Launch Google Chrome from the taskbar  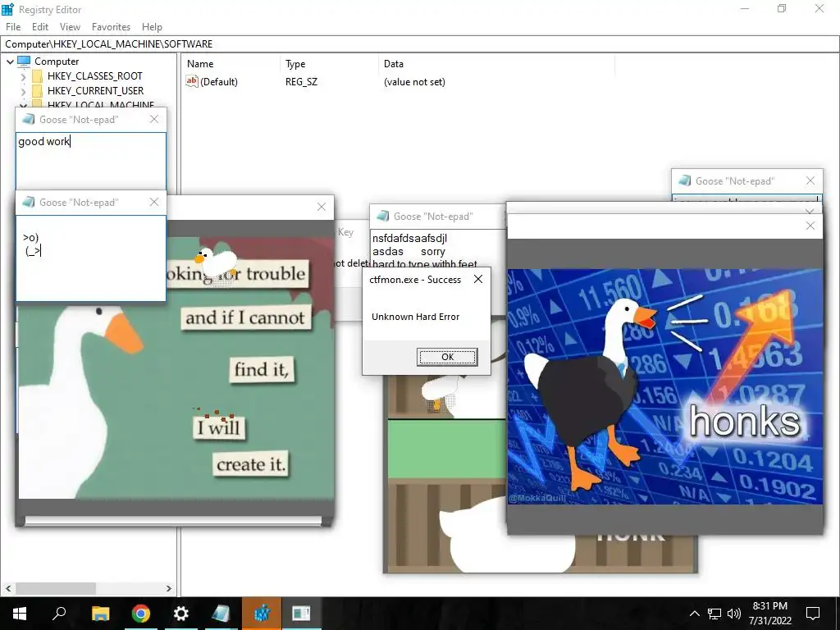pyautogui.click(x=141, y=614)
